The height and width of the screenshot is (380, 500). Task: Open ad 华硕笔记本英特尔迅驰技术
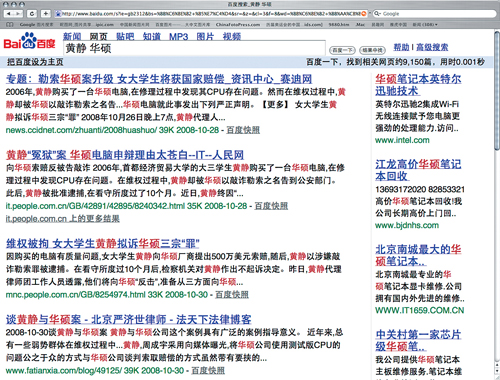point(418,85)
